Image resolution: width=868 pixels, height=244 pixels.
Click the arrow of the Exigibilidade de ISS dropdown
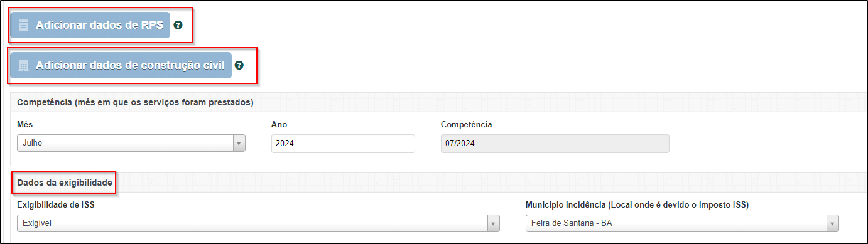(x=494, y=223)
